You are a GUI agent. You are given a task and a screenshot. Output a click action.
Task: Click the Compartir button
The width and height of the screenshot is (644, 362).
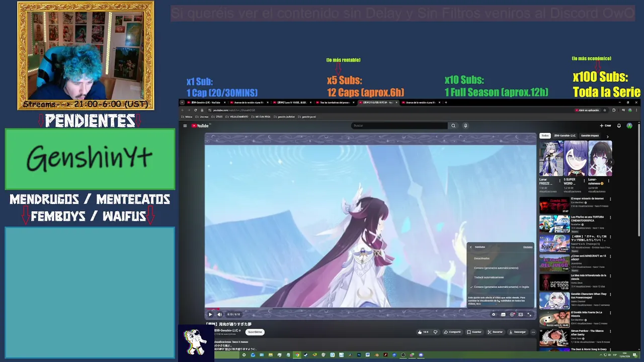(x=453, y=332)
